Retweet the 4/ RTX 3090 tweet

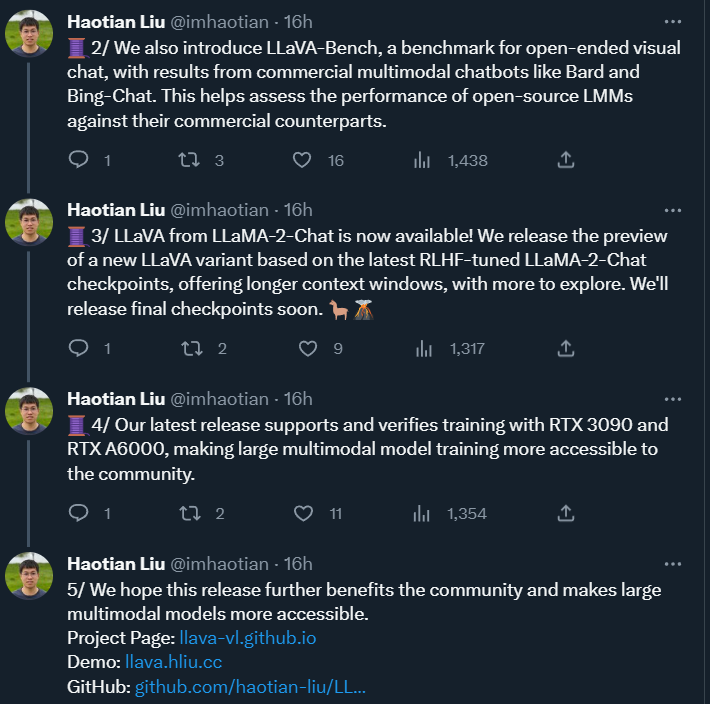[190, 513]
